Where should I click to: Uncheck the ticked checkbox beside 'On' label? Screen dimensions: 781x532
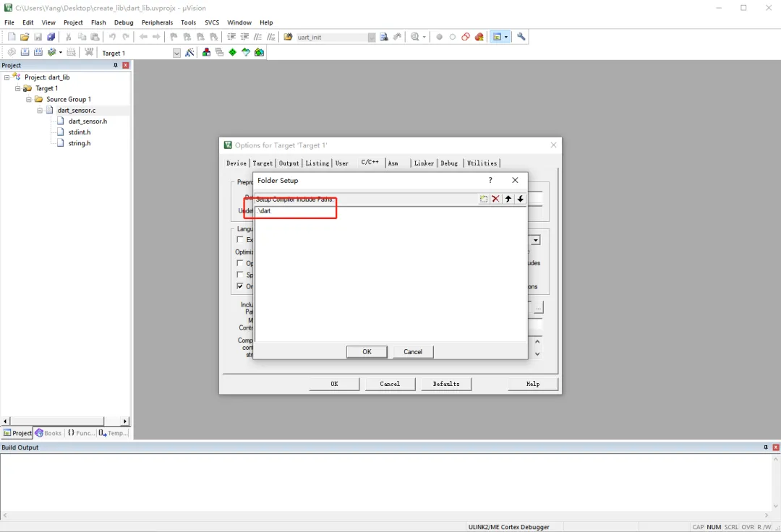click(x=240, y=286)
